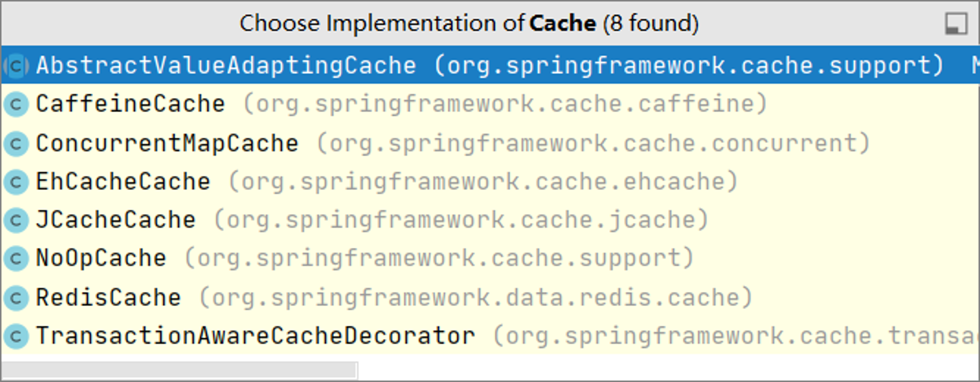Select the AbstractValueAdaptingCache implementation
The image size is (980, 382).
[490, 65]
